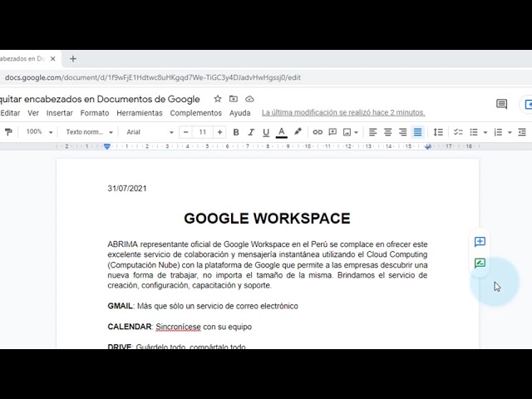This screenshot has width=532, height=399.
Task: Click the font size field showing 11
Action: point(203,132)
